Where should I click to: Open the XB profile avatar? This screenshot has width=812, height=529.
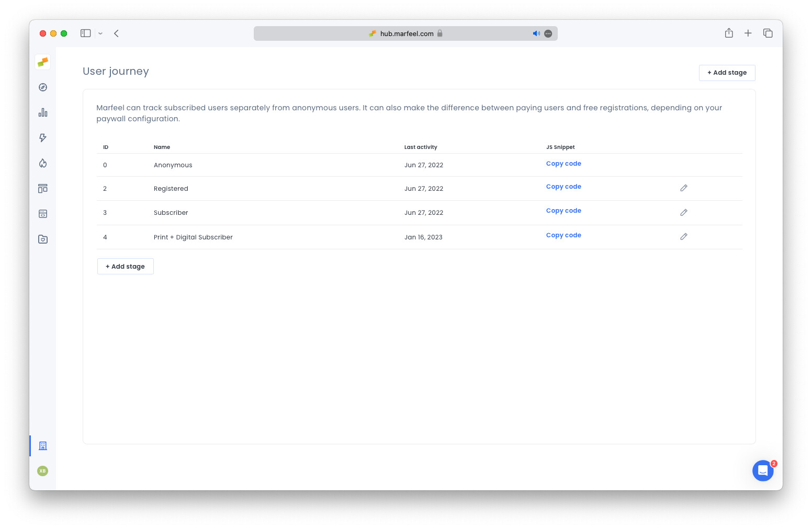click(x=42, y=471)
